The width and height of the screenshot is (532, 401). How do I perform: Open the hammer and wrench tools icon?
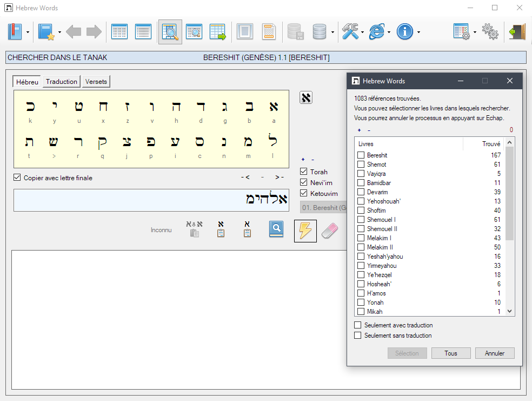pyautogui.click(x=350, y=32)
